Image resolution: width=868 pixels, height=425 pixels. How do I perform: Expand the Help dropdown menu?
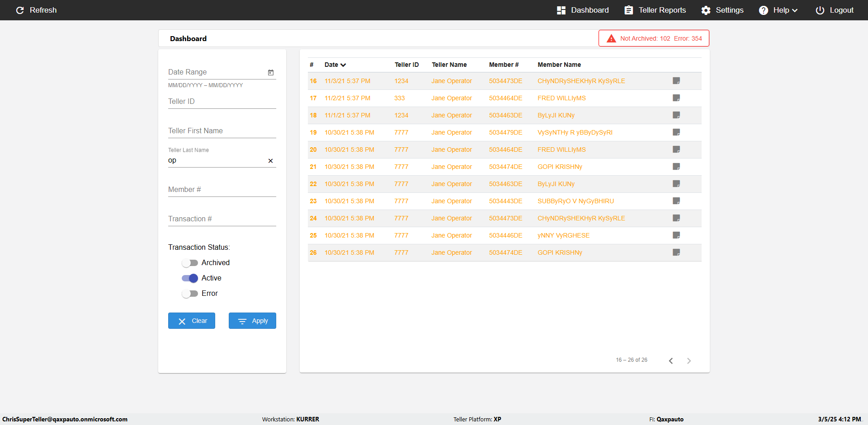[x=778, y=10]
